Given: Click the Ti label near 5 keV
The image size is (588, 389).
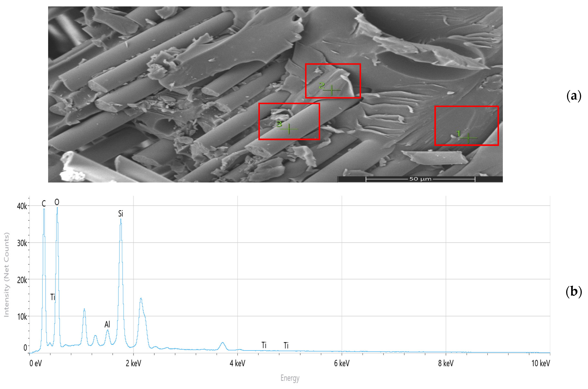Looking at the screenshot, I should click(286, 345).
